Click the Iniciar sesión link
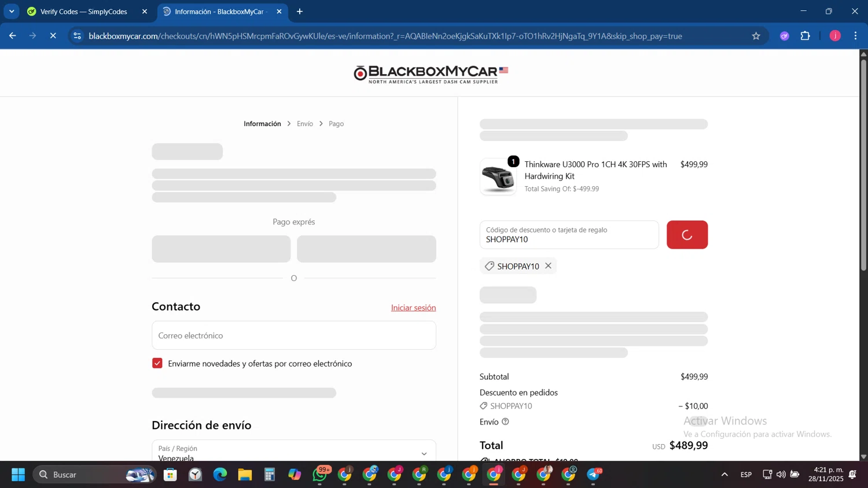Screen dimensions: 868x488 click(x=413, y=308)
